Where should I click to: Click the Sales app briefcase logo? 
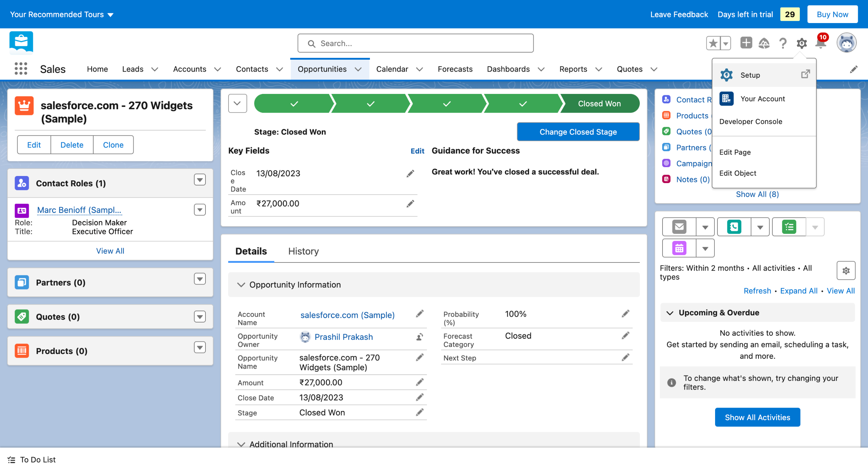[21, 43]
